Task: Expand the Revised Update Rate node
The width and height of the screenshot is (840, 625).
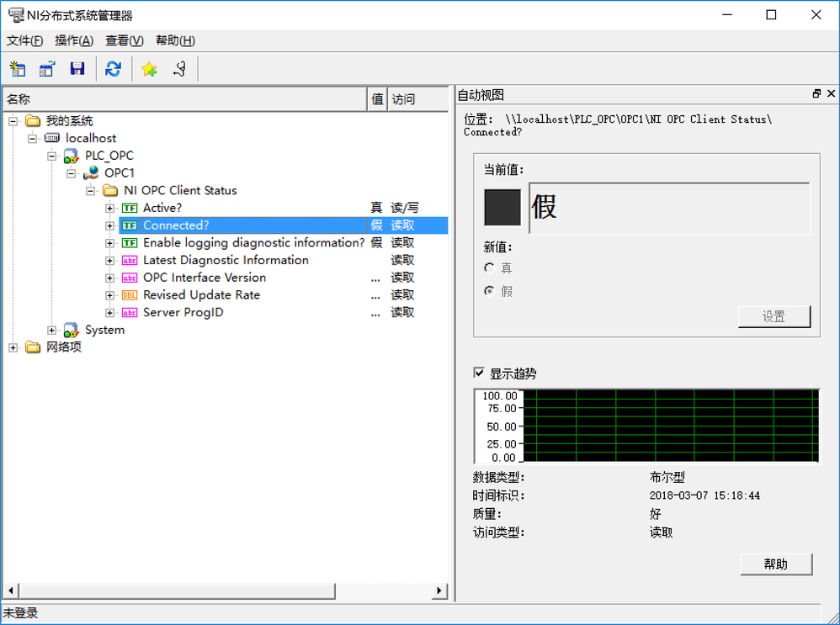Action: (x=109, y=295)
